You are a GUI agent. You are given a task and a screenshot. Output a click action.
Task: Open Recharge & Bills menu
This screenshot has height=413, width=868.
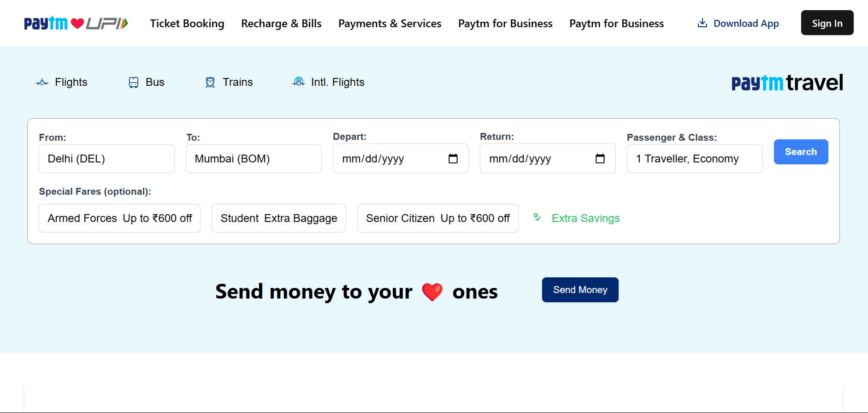(x=281, y=24)
